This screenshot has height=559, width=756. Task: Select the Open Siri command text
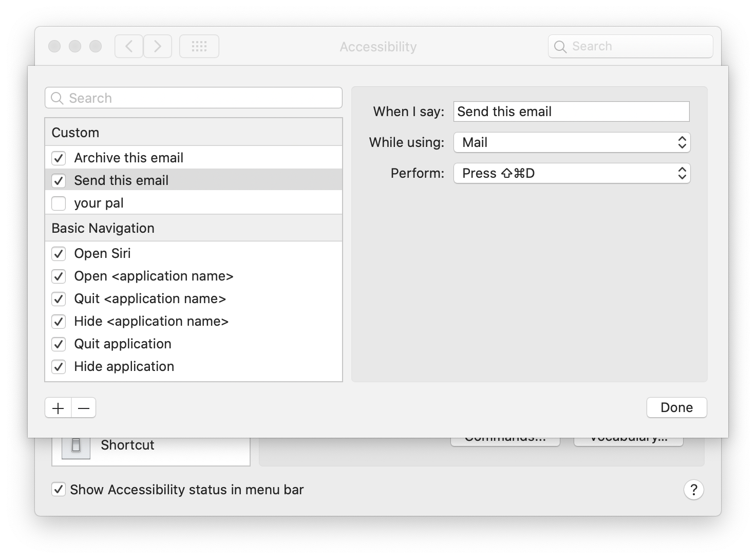coord(102,253)
